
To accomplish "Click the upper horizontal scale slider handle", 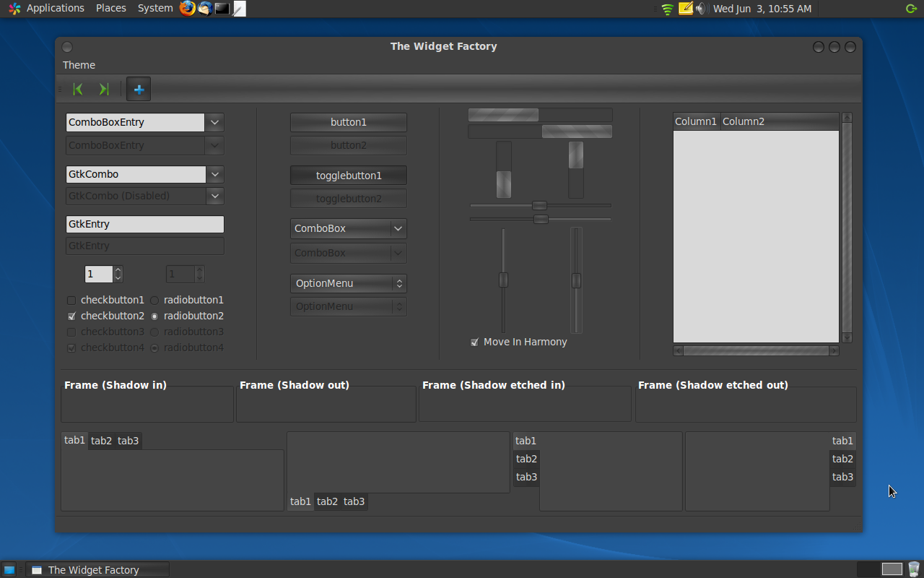I will (539, 205).
